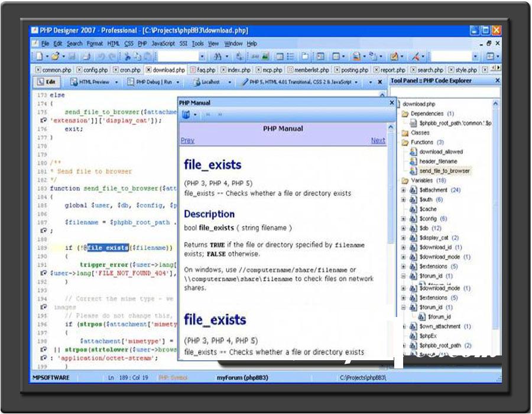Click the HTML Preview button
Screen dimensions: 532x414
(x=90, y=82)
